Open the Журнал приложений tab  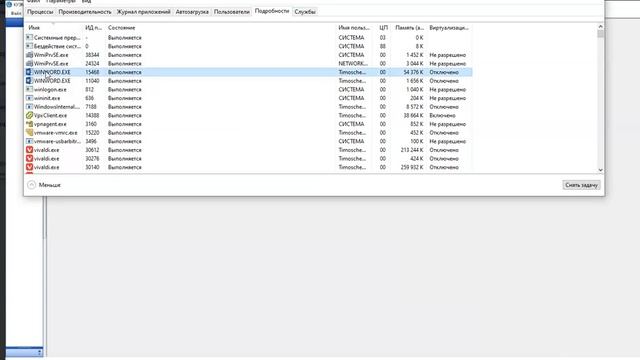(144, 12)
